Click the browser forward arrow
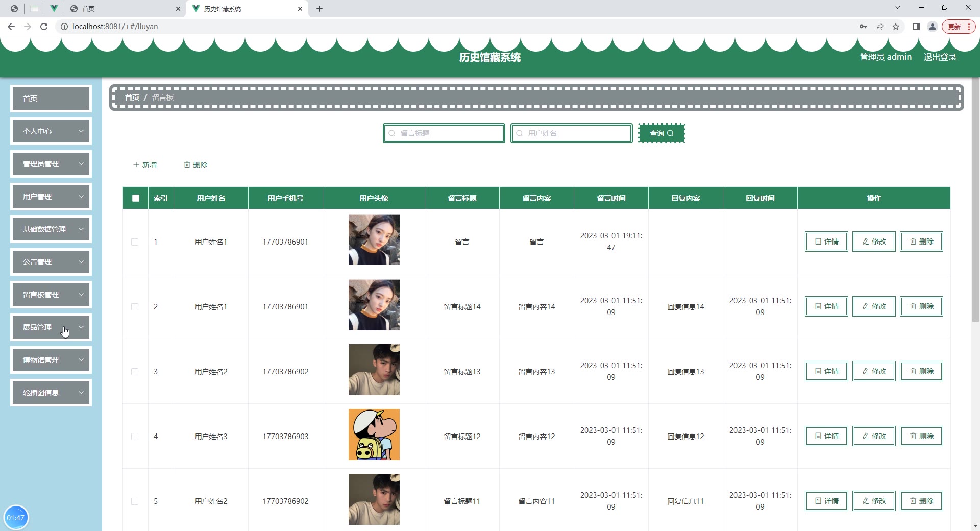This screenshot has height=531, width=980. (28, 27)
